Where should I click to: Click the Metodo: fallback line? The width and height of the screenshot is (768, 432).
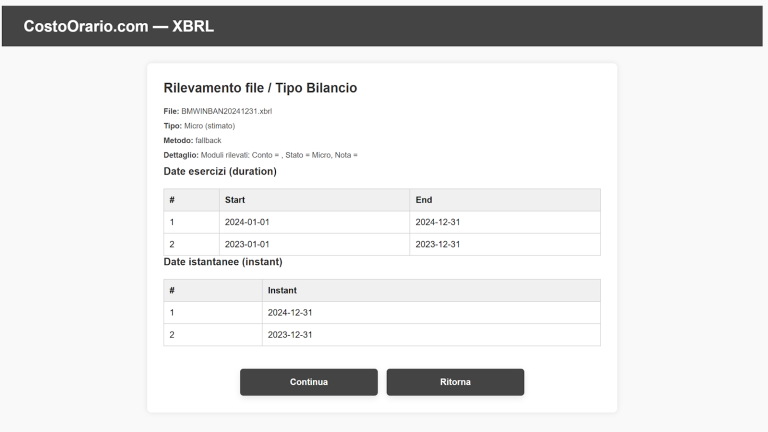pyautogui.click(x=192, y=140)
